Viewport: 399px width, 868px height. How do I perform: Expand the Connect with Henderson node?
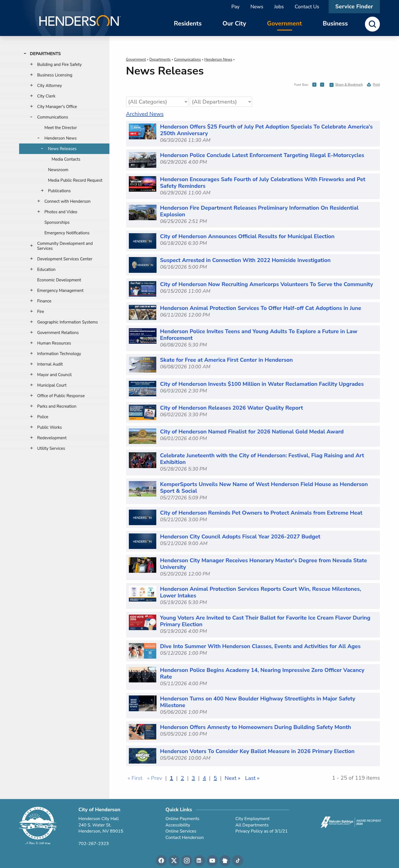point(39,201)
